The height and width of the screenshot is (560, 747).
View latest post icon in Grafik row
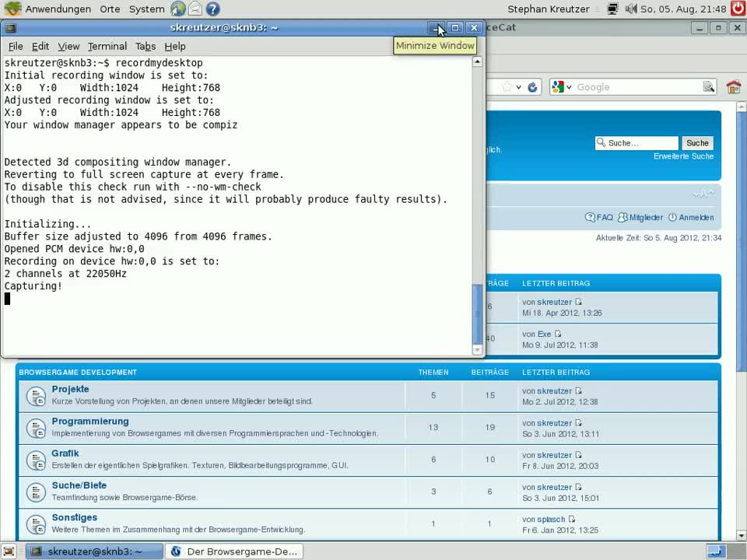(x=578, y=455)
